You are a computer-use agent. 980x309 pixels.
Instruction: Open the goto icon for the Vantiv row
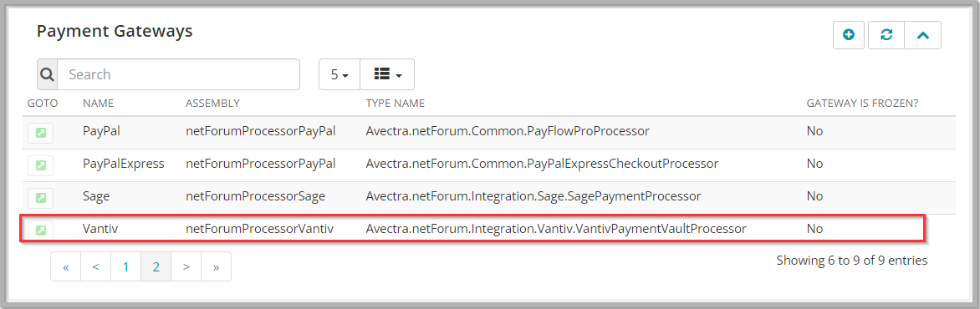click(x=40, y=230)
